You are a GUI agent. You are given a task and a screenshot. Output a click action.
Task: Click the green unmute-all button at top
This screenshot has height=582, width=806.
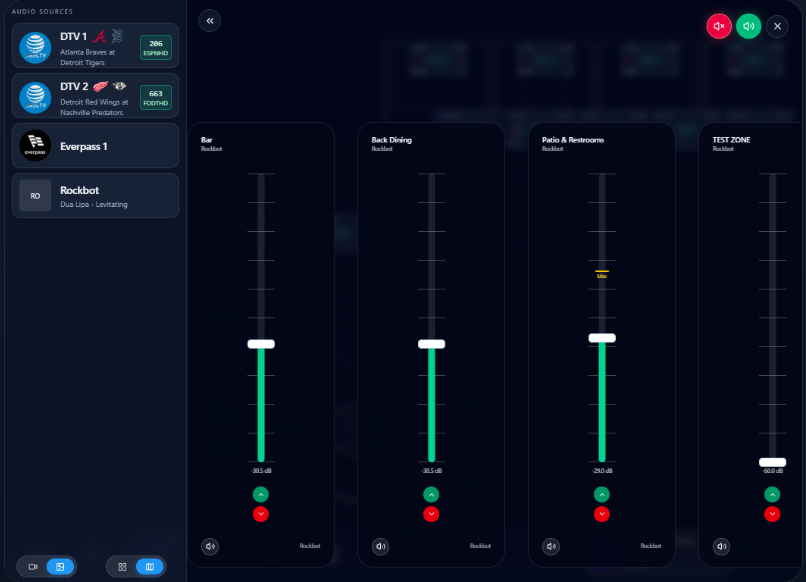[748, 26]
